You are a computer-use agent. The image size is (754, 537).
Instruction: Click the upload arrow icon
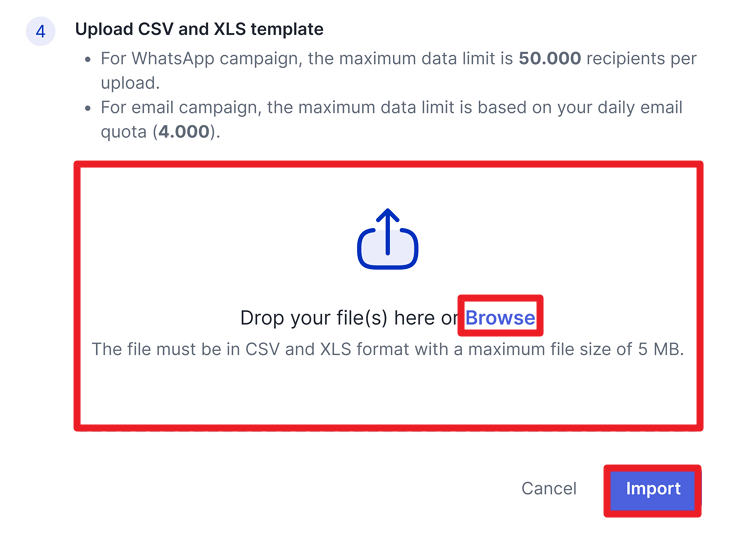(x=387, y=239)
